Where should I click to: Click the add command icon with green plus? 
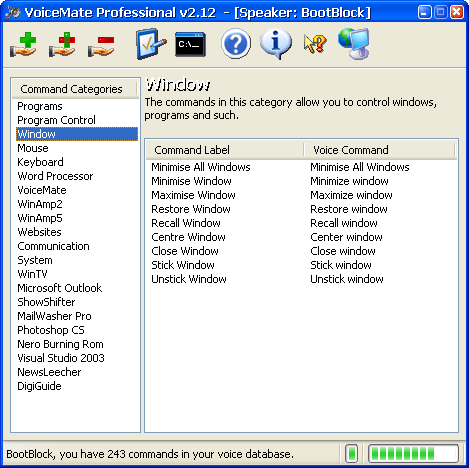tap(23, 45)
